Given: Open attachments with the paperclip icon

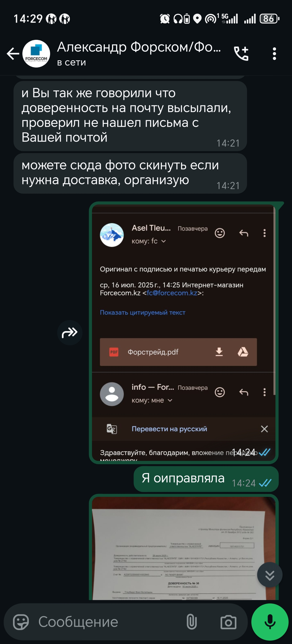Looking at the screenshot, I should [192, 622].
